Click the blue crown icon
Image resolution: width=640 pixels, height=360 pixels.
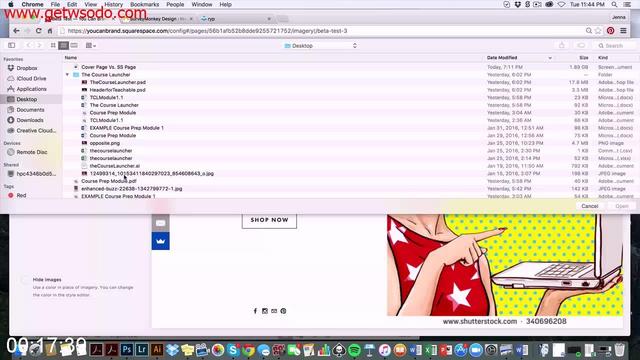160,241
